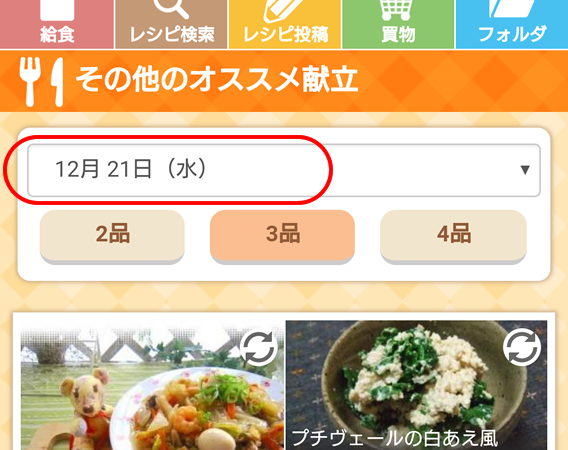Select the 4品 option

coord(454,236)
